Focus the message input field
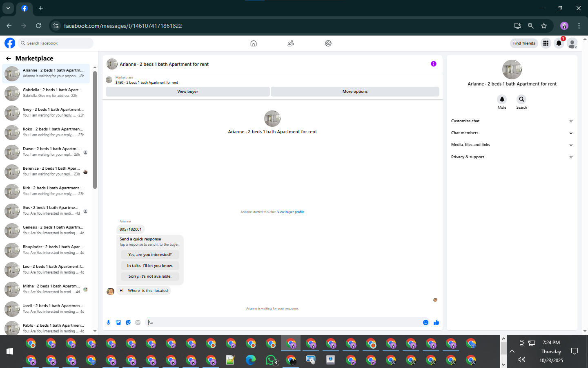Screen dimensions: 588x368 284,323
